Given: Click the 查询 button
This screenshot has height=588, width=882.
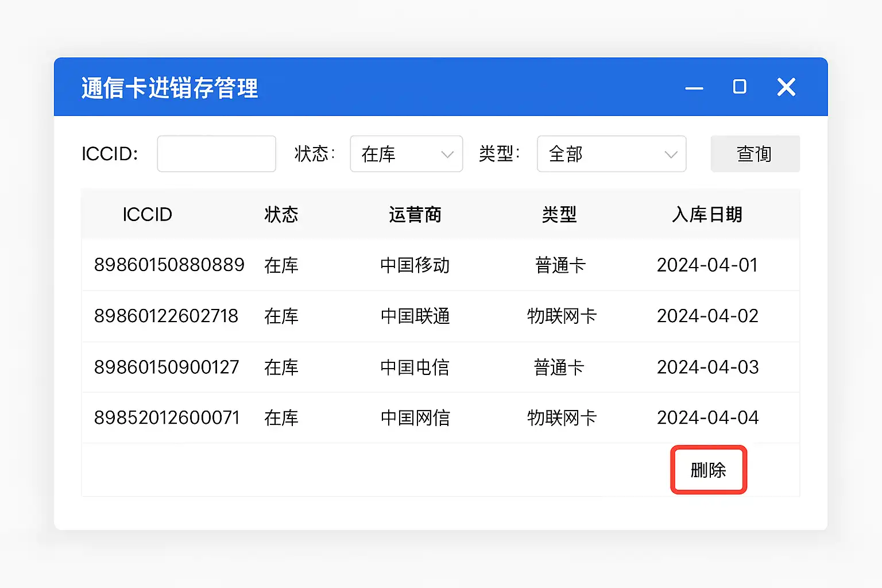Looking at the screenshot, I should pos(755,154).
